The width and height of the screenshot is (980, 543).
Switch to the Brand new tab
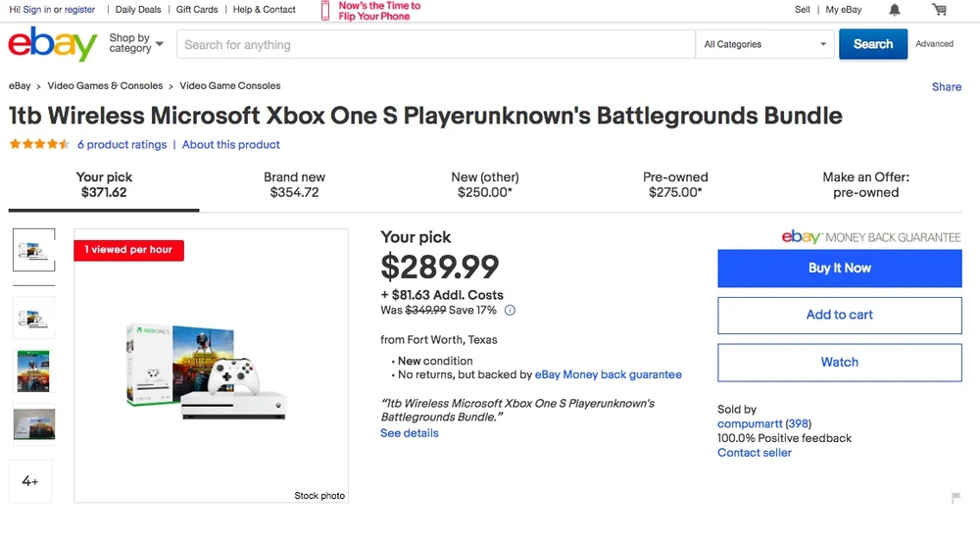click(294, 184)
